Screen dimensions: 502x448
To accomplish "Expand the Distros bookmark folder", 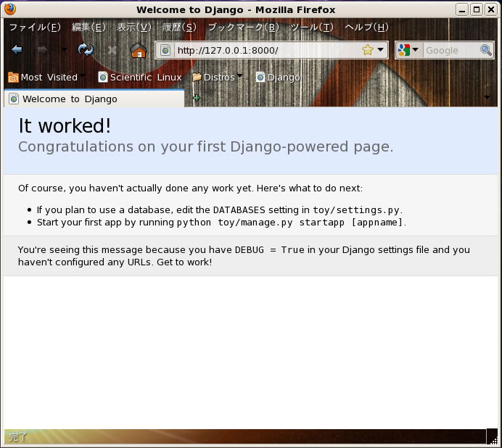I will [x=218, y=77].
